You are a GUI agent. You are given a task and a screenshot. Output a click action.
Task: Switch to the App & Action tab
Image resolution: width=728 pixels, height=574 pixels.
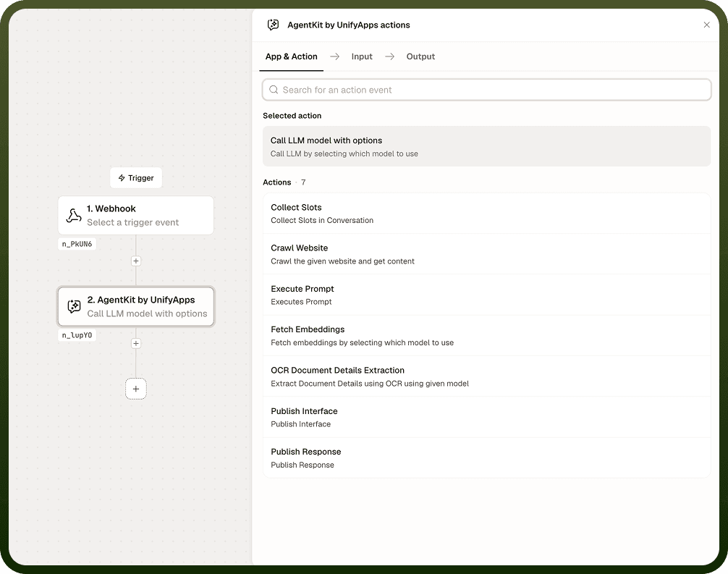(x=291, y=56)
